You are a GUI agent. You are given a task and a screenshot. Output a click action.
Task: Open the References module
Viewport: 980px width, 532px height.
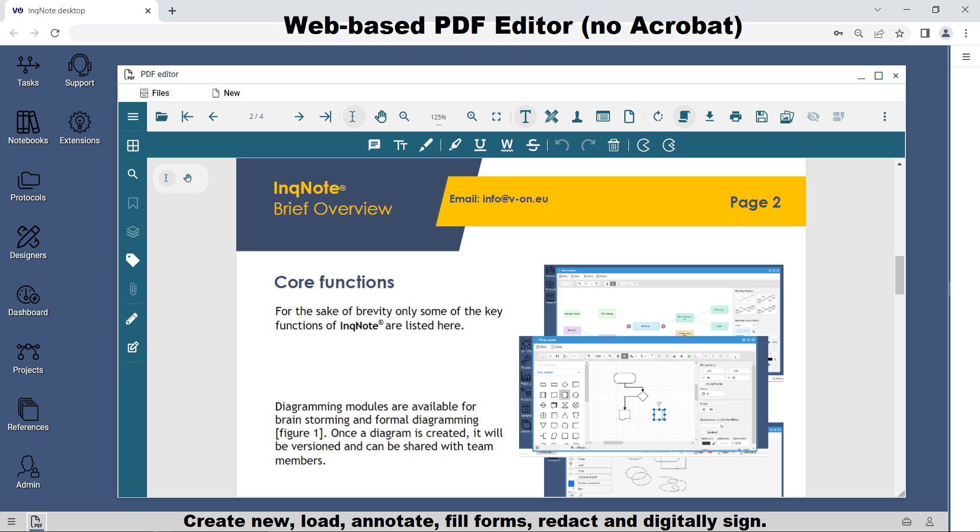coord(28,416)
